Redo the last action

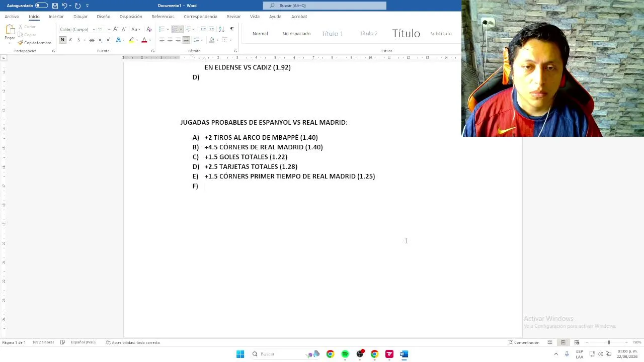(x=77, y=6)
